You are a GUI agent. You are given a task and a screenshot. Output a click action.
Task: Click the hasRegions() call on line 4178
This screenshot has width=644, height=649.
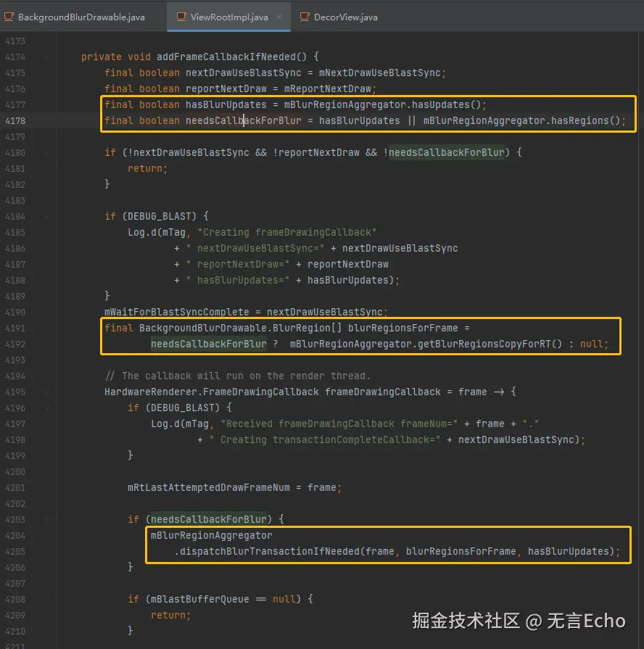(x=586, y=121)
